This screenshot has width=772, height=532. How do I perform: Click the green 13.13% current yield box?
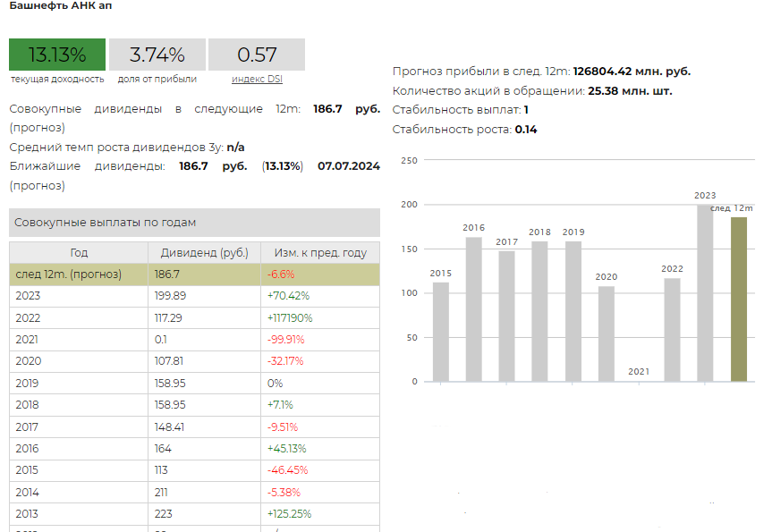pos(57,55)
